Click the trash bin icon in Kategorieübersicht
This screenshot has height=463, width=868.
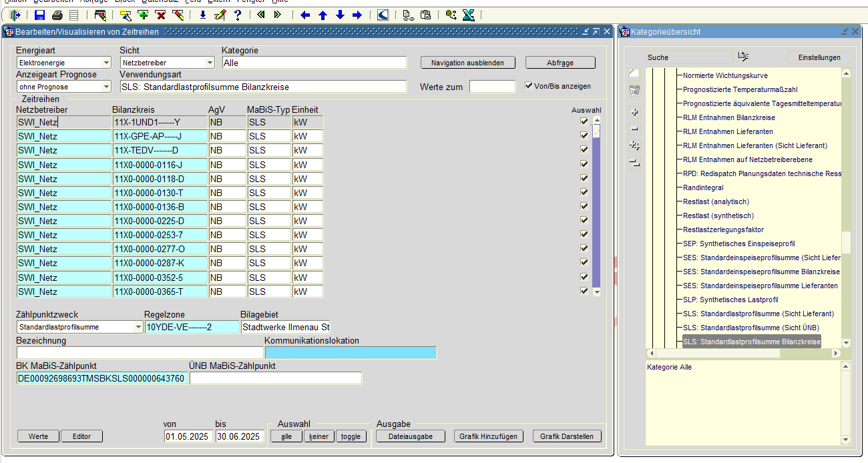click(x=634, y=90)
